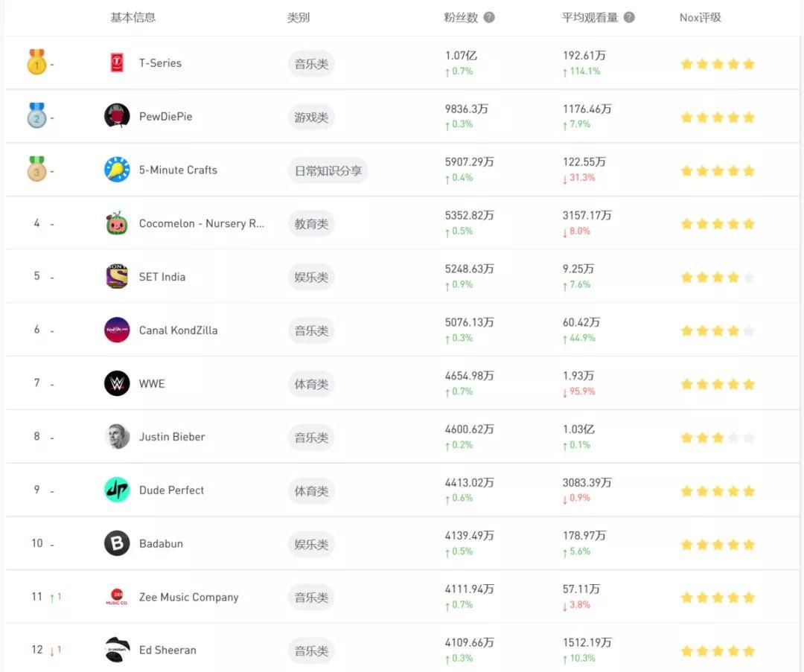Click the 粉丝数 column header

pos(461,17)
